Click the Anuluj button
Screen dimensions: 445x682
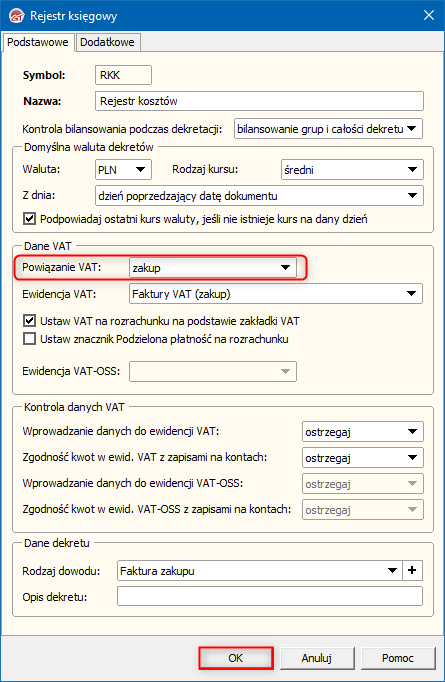(317, 658)
